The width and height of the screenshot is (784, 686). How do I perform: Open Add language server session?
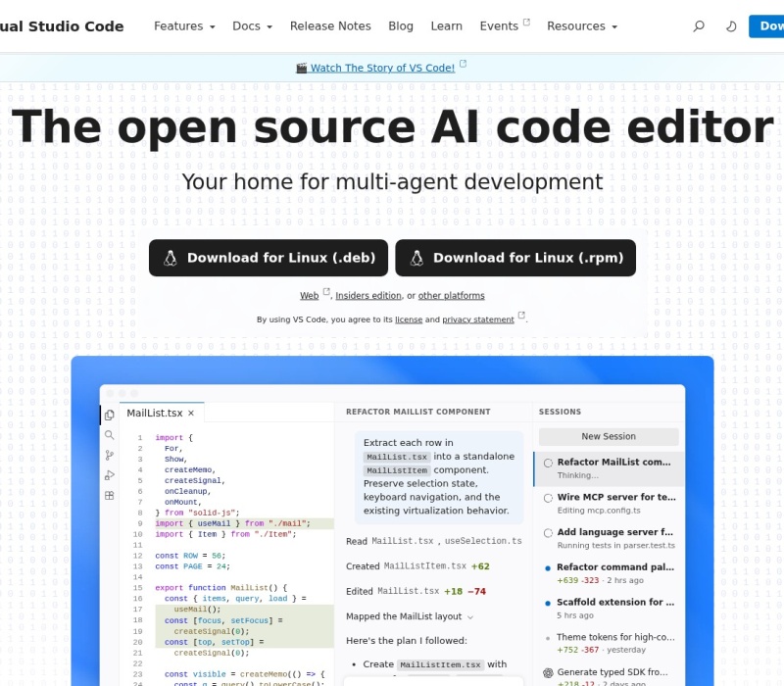pos(609,538)
